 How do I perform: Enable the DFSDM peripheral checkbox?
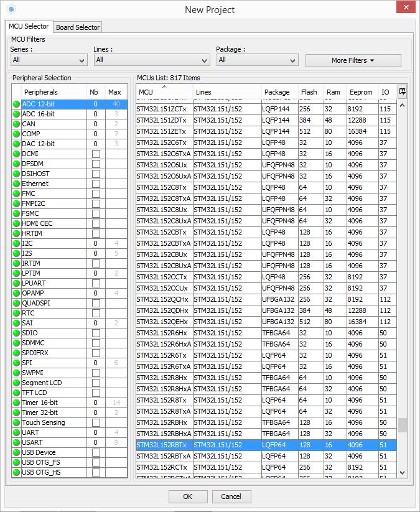tap(96, 164)
